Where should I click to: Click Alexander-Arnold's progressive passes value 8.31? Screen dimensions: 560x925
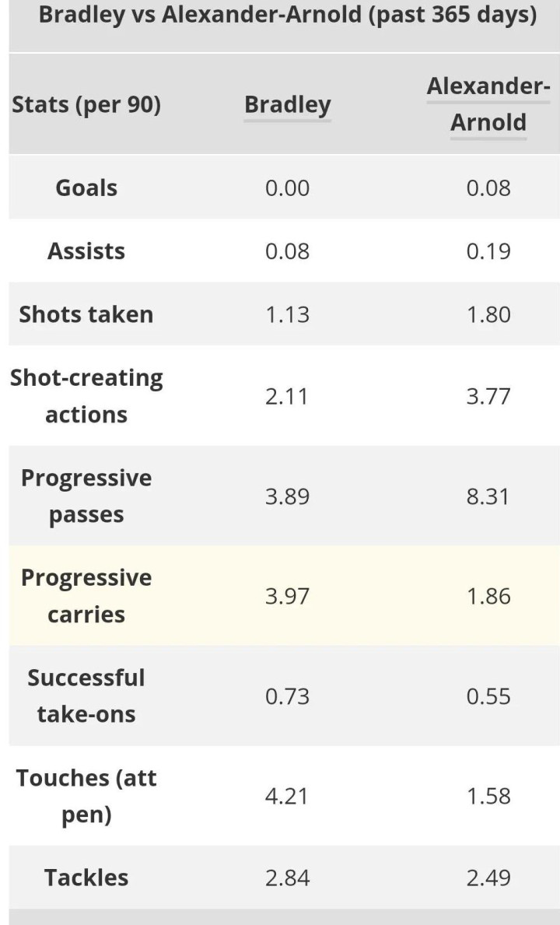[488, 496]
